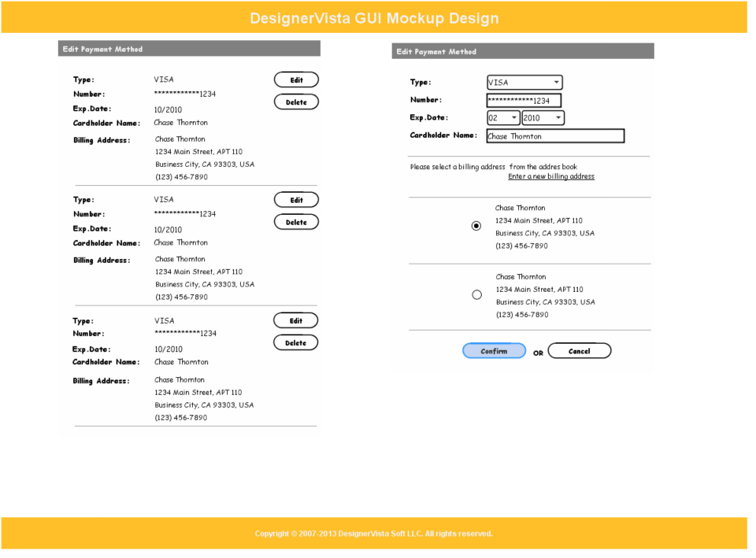Click the OR label between the buttons

[x=538, y=353]
